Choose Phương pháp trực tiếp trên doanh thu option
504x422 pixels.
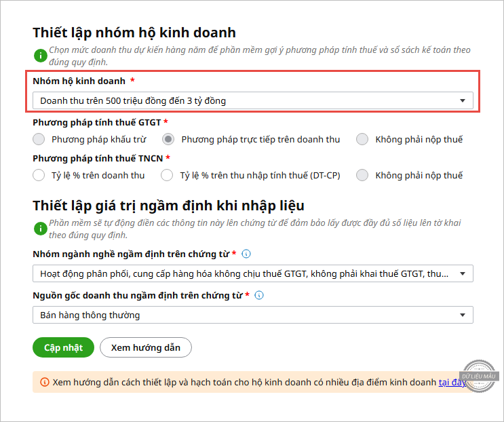coord(168,139)
